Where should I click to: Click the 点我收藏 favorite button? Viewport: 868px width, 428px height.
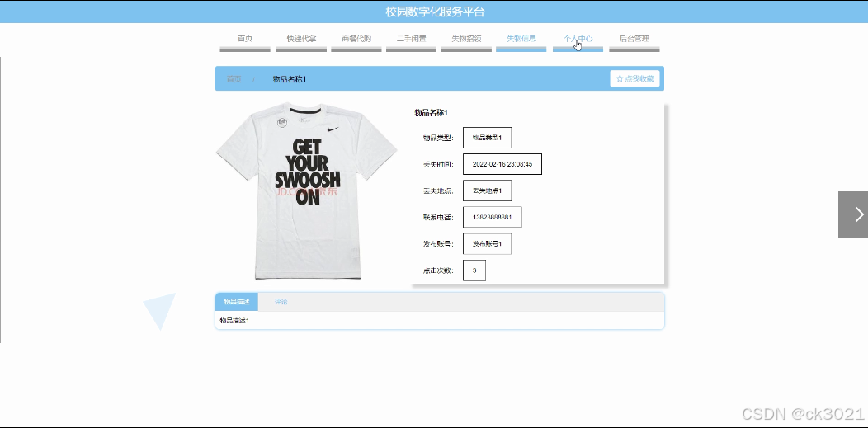[634, 78]
